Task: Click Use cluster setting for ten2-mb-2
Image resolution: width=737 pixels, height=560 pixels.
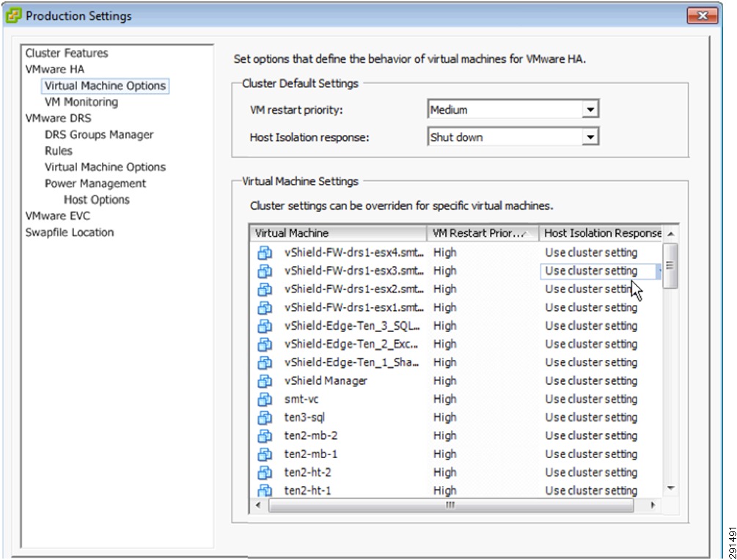Action: 591,436
